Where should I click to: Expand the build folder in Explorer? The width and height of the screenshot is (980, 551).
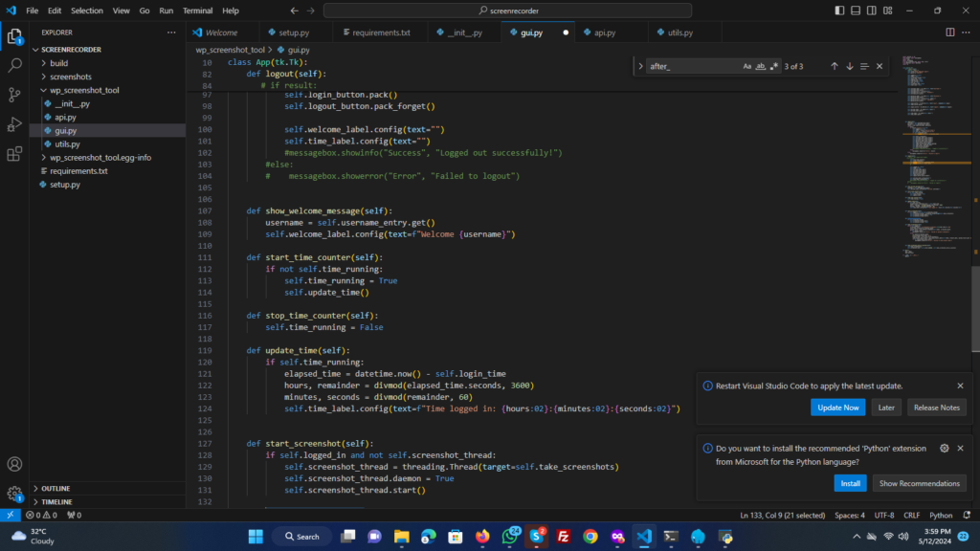point(58,63)
